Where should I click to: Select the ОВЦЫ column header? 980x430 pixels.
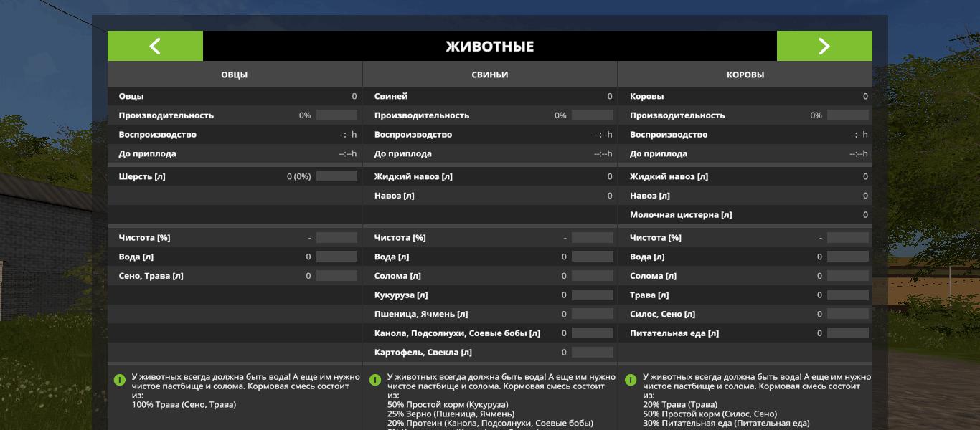point(235,75)
